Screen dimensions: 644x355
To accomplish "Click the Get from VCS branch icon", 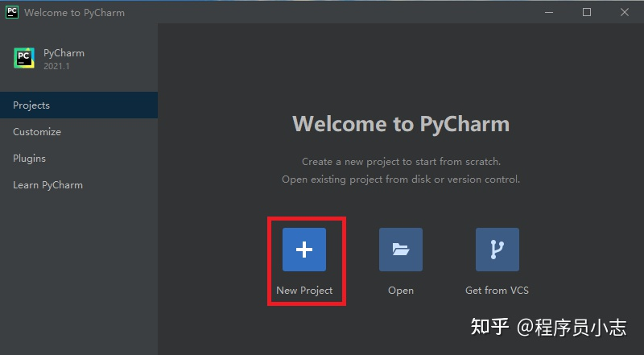I will pos(497,250).
